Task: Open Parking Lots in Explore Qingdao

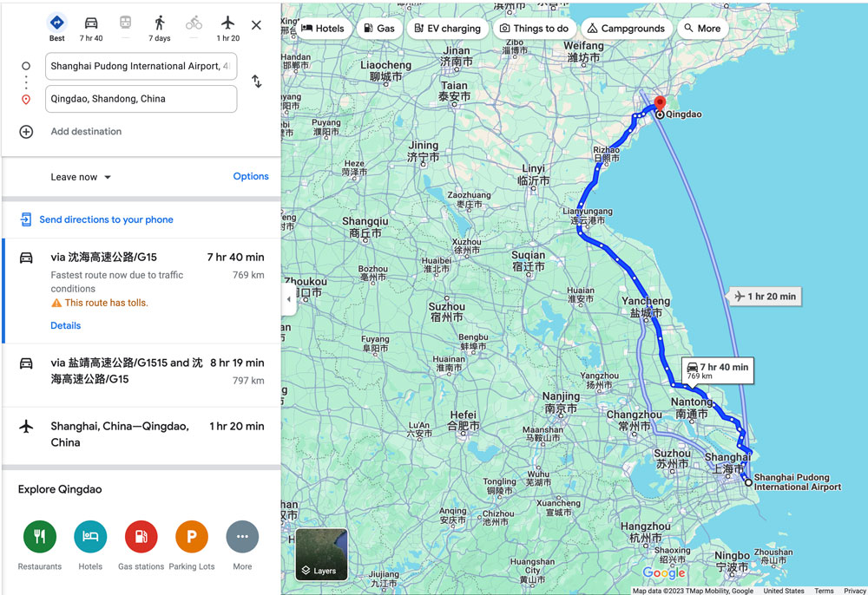Action: pos(192,536)
